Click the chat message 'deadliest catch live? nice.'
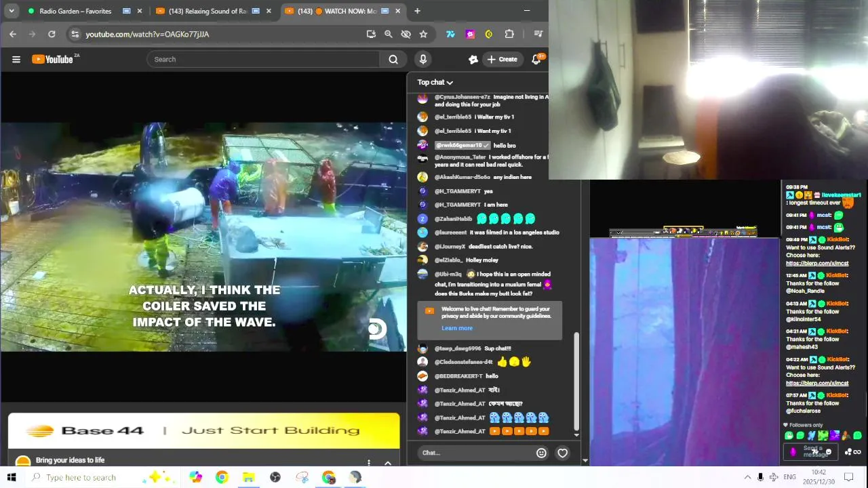 (x=500, y=247)
